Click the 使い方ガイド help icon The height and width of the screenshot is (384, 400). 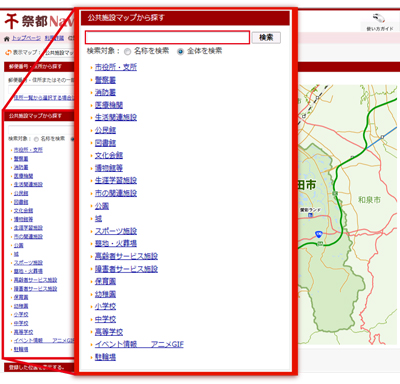pyautogui.click(x=378, y=18)
